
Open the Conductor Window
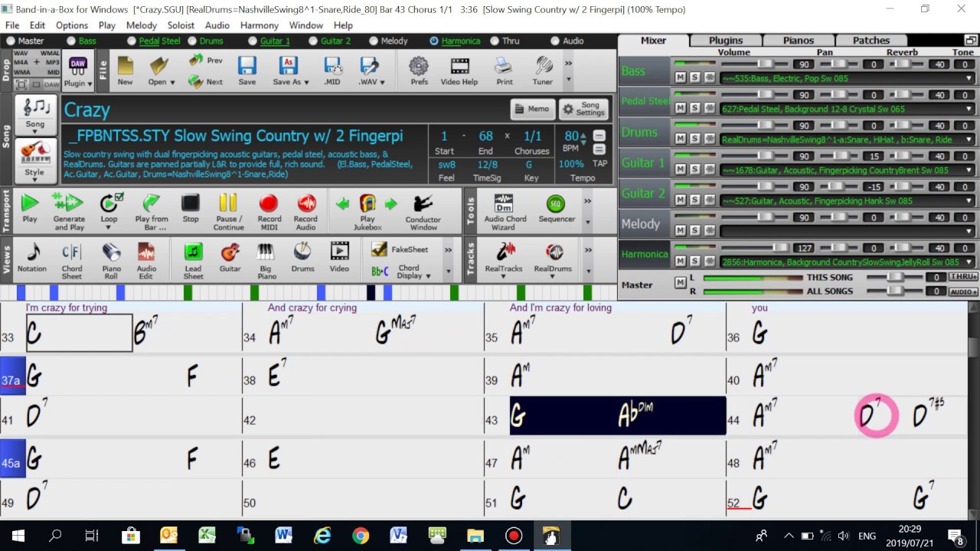pos(423,210)
